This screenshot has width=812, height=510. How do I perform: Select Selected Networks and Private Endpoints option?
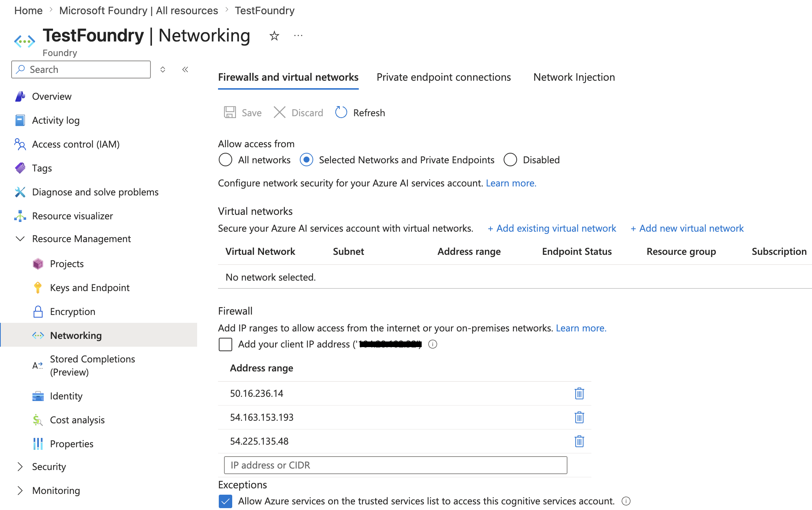click(307, 160)
